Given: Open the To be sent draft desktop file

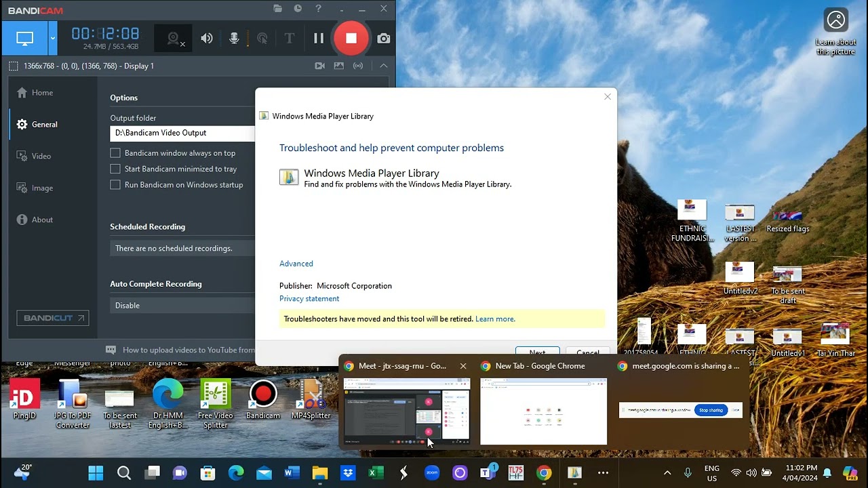Looking at the screenshot, I should click(x=787, y=284).
